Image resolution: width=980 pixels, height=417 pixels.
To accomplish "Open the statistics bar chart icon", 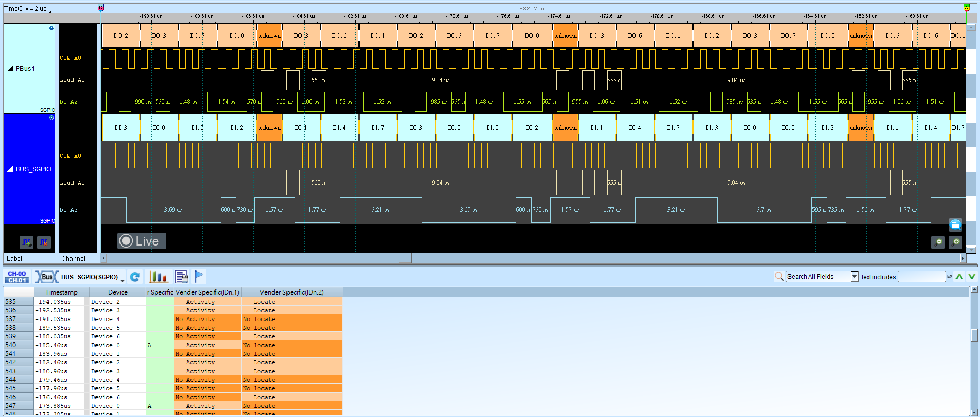I will (158, 277).
